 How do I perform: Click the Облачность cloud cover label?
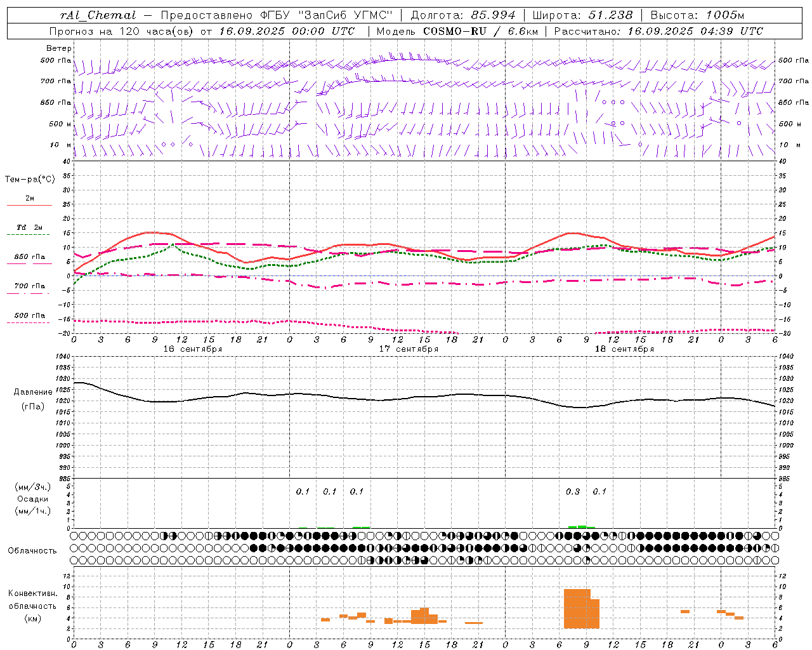[x=32, y=551]
